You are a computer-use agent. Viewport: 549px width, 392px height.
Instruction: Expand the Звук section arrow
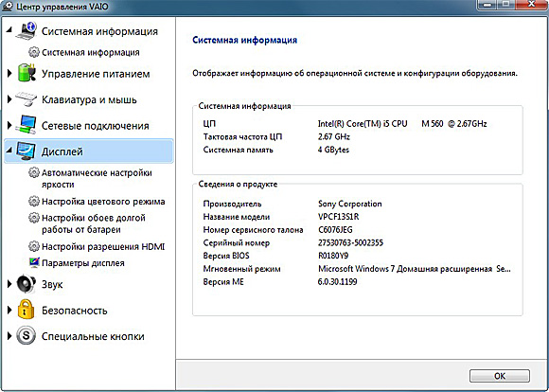click(9, 284)
